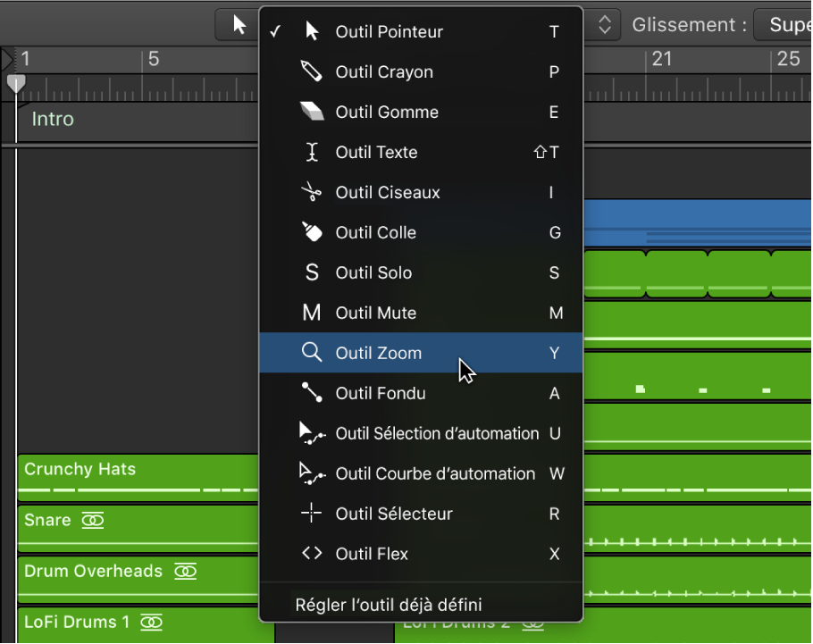Image resolution: width=813 pixels, height=644 pixels.
Task: Select the blue region in the tracks area
Action: pyautogui.click(x=698, y=222)
